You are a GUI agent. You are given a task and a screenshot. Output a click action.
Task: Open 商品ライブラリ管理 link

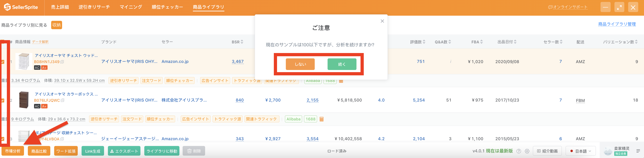click(x=617, y=24)
